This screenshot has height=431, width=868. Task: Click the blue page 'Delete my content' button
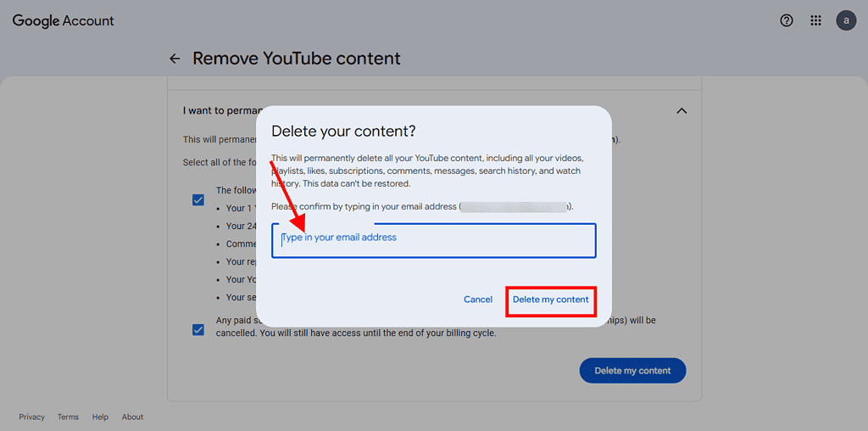click(x=632, y=371)
